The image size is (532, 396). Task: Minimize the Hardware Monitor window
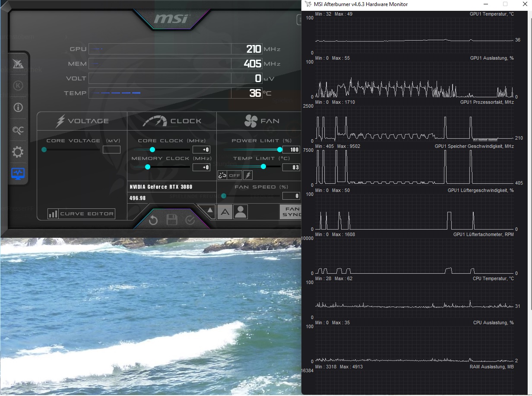click(x=486, y=4)
